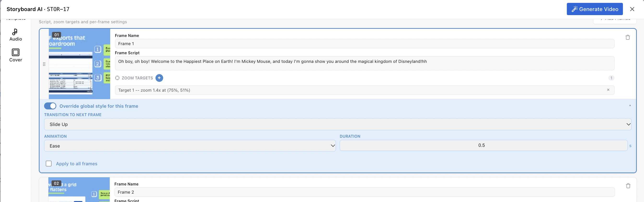This screenshot has height=202, width=644.
Task: Click the ZOOM TARGETS label
Action: coord(137,78)
